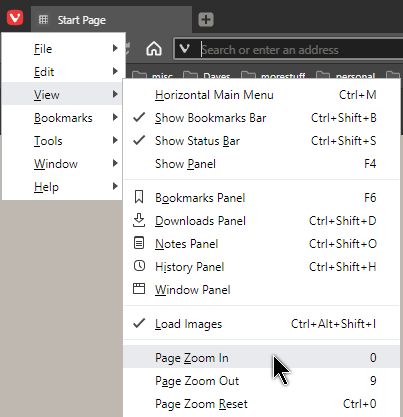Click the Show Panel menu item
Screen dimensions: 403x417
tap(262, 164)
